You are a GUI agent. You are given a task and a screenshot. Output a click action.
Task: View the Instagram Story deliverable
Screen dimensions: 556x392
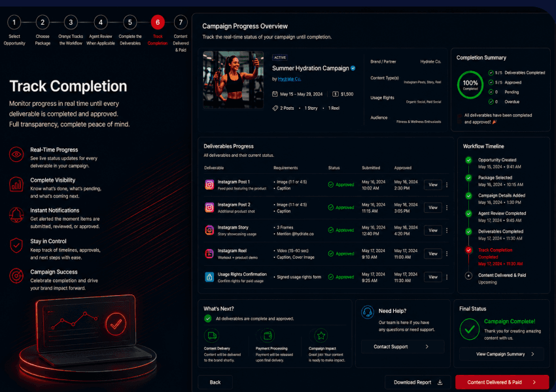(x=433, y=230)
